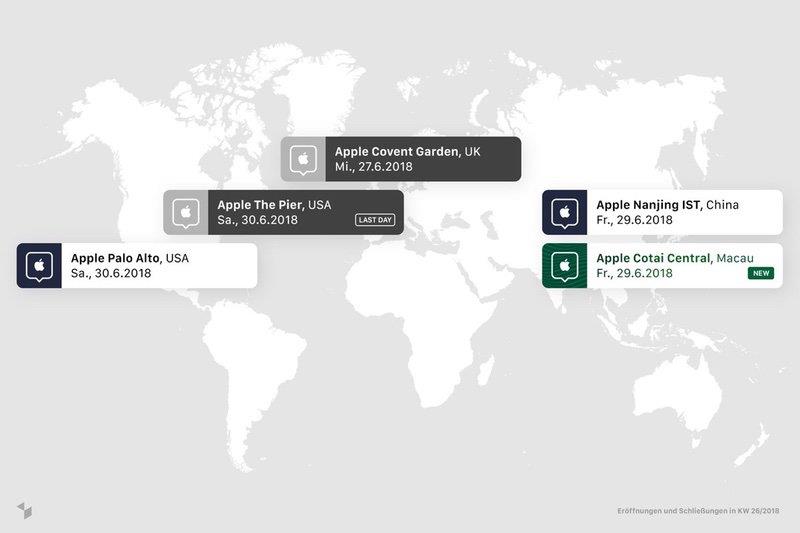The image size is (800, 533).
Task: Click the date Mi., 27.6.2018 on Covent Garden
Action: 373,167
